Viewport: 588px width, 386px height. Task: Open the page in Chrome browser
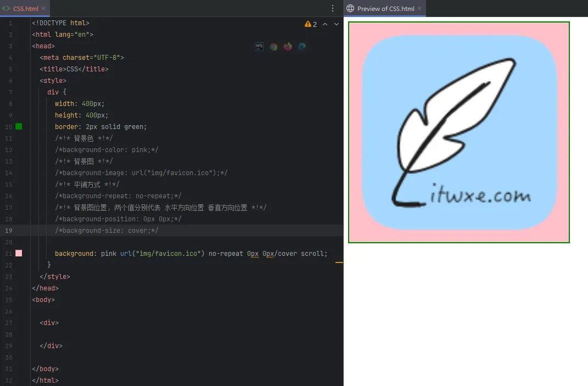coord(274,47)
